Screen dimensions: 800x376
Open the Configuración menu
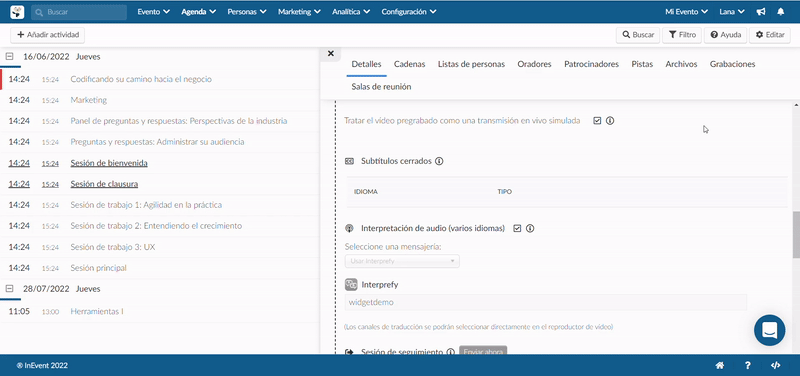[x=409, y=12]
